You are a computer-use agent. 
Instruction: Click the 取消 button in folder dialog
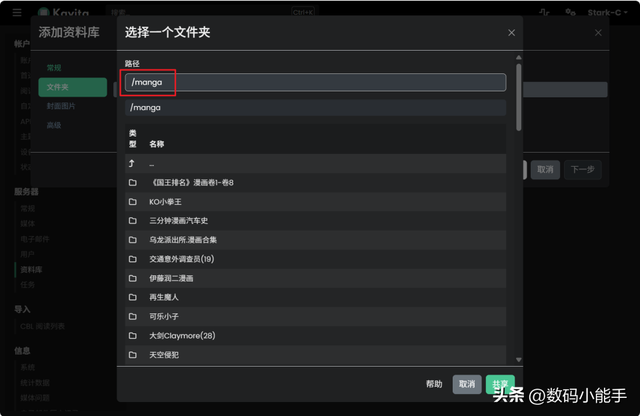click(467, 384)
